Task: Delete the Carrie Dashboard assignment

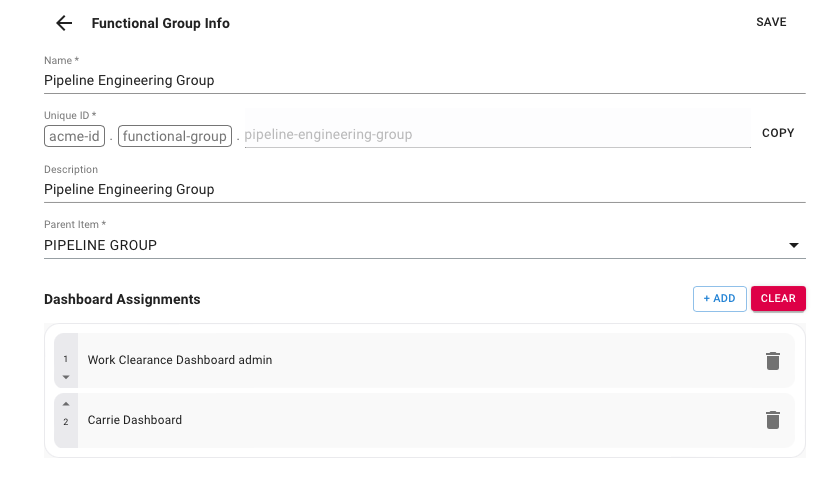Action: tap(772, 421)
